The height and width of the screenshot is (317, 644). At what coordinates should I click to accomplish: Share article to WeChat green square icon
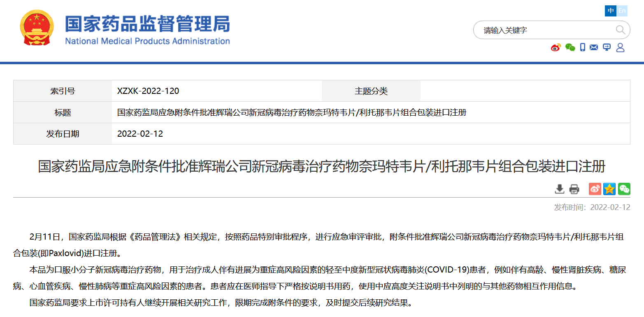pyautogui.click(x=624, y=189)
